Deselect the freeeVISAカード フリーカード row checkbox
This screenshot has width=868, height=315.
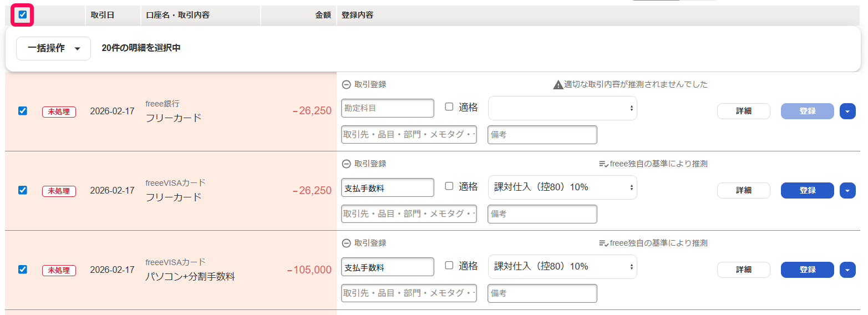tap(23, 190)
